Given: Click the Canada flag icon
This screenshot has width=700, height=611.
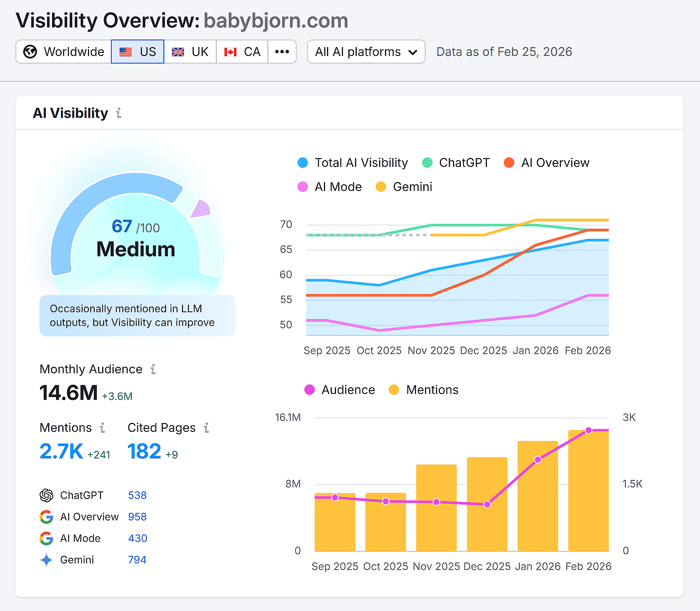Looking at the screenshot, I should coord(231,52).
